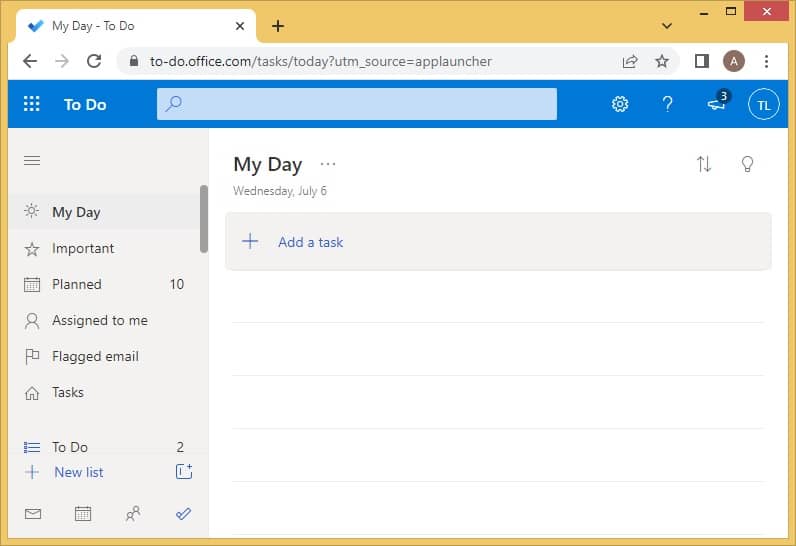796x546 pixels.
Task: Open the Help question mark icon
Action: pyautogui.click(x=668, y=104)
